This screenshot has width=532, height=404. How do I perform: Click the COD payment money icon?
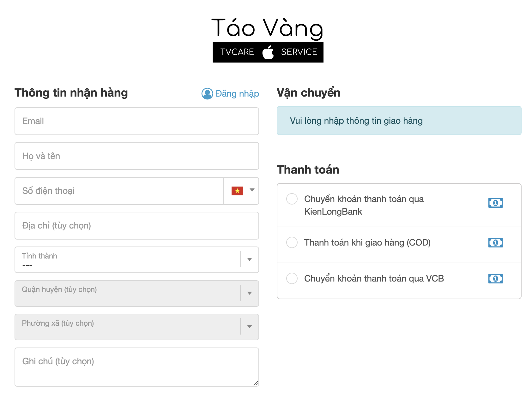[x=495, y=243]
